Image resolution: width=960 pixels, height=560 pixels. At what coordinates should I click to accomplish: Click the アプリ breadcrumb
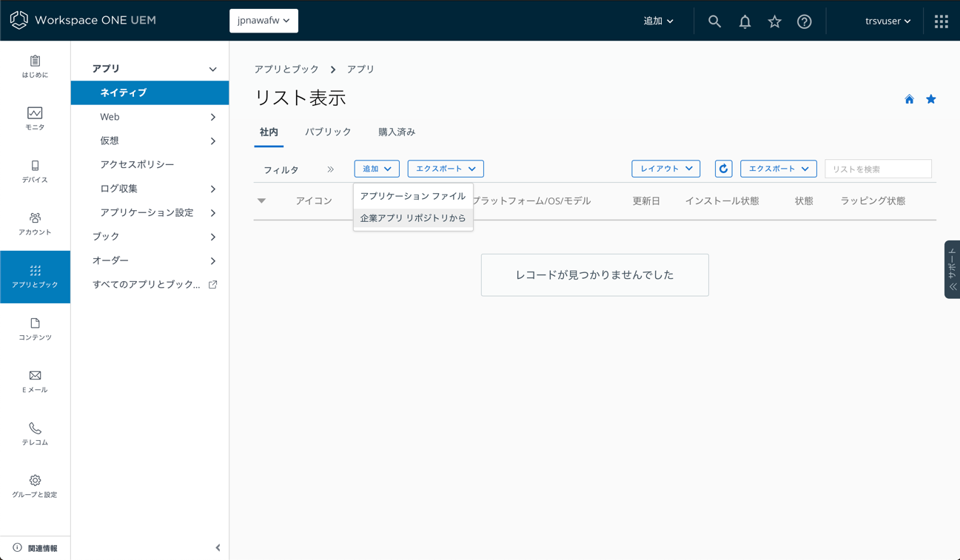(360, 69)
